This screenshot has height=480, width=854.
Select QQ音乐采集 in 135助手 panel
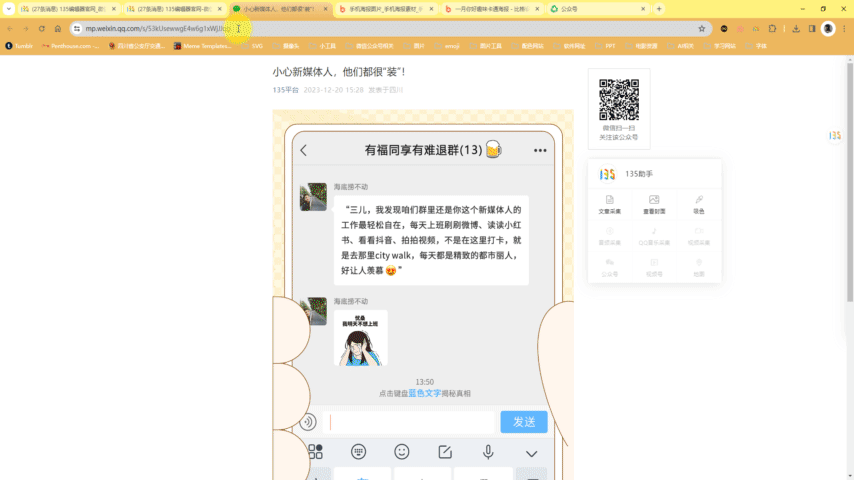click(654, 236)
